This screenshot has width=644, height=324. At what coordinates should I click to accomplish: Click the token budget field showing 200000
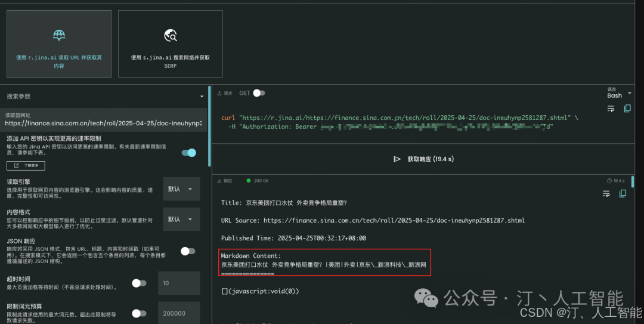179,313
